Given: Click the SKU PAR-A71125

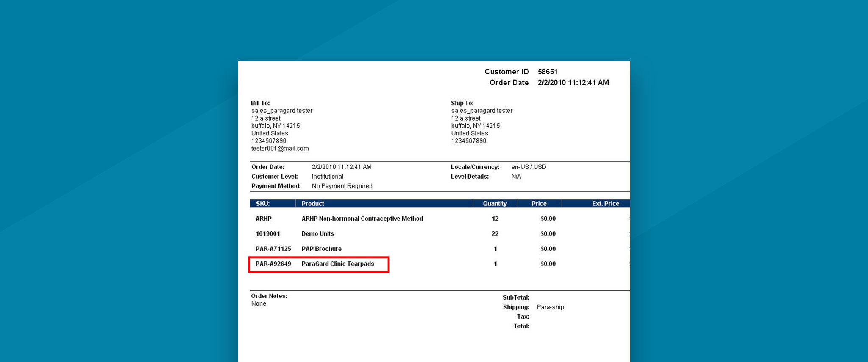Looking at the screenshot, I should click(273, 249).
